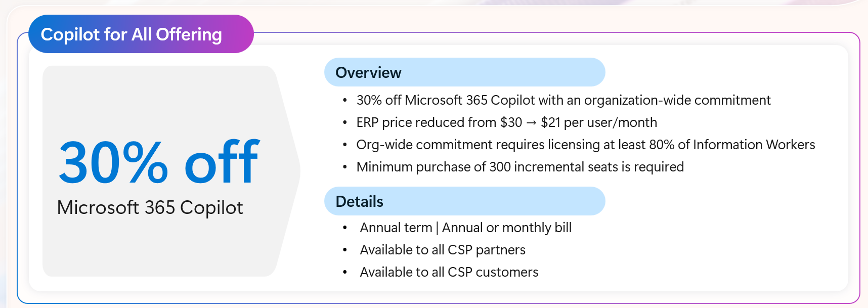Click the Annual term text

[396, 228]
